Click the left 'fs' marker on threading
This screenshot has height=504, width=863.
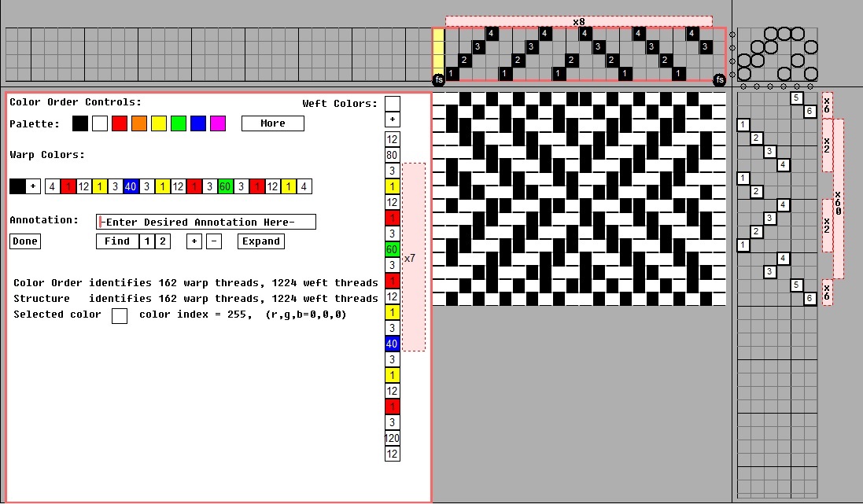[x=438, y=80]
